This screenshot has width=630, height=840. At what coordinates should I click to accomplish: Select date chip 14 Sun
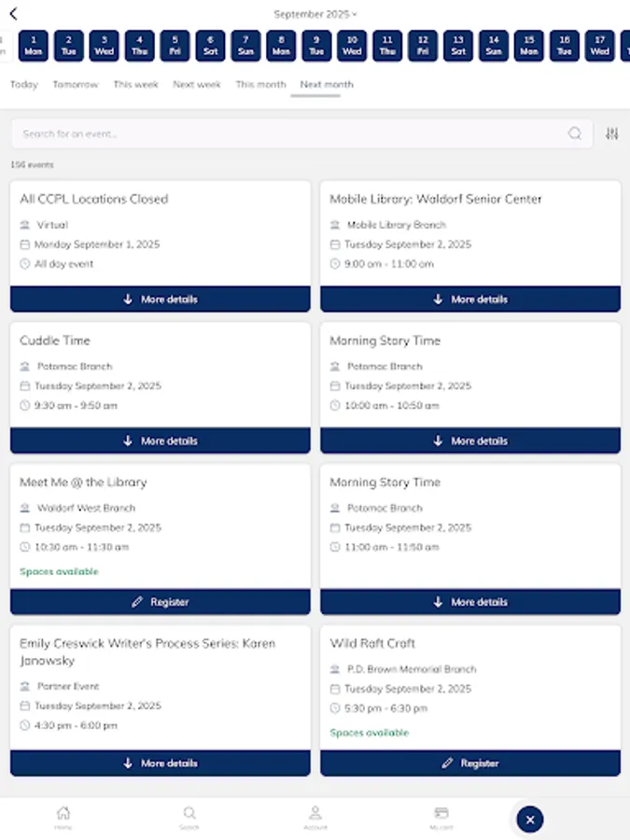click(x=493, y=43)
